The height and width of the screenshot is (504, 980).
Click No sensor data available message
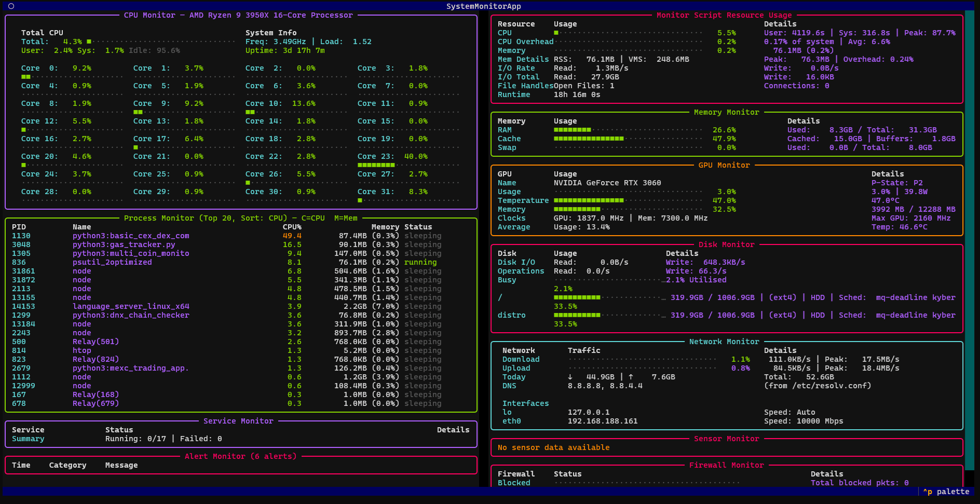(x=553, y=447)
